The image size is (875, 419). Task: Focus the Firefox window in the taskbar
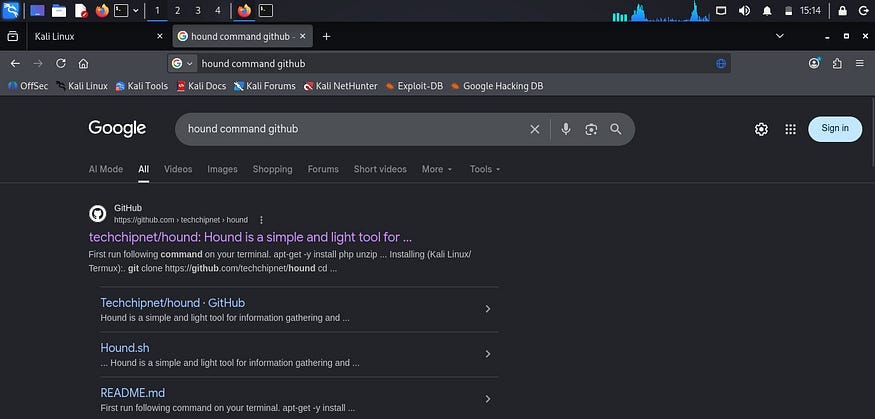click(x=244, y=11)
